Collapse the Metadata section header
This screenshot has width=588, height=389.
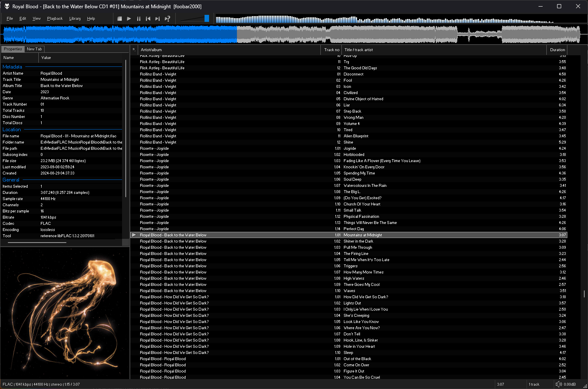tap(12, 67)
